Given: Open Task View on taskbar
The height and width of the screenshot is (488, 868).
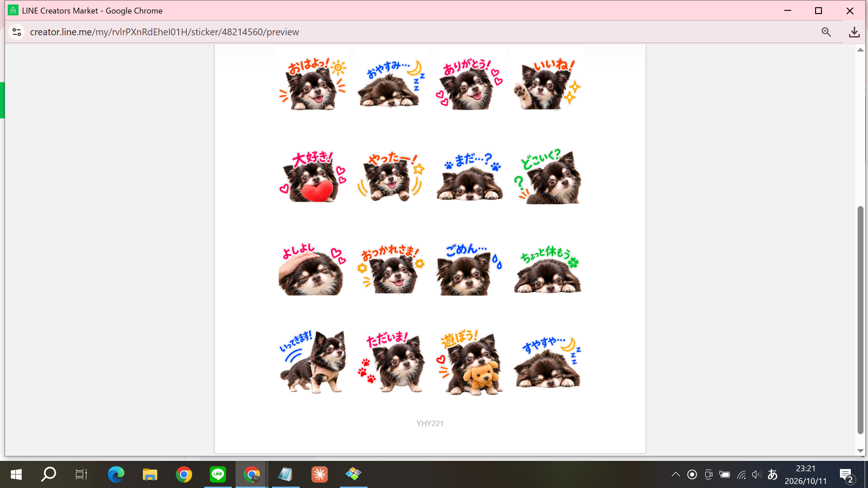Looking at the screenshot, I should tap(81, 474).
